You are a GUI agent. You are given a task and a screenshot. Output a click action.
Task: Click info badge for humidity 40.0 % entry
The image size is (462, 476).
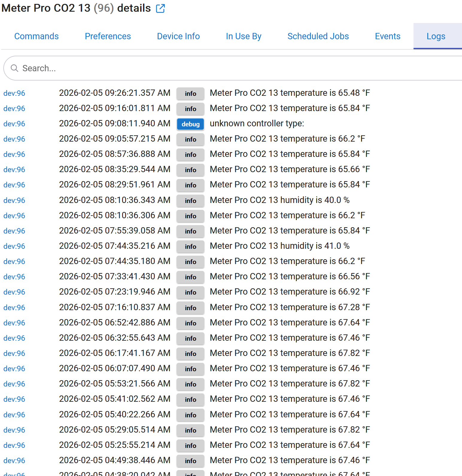190,201
